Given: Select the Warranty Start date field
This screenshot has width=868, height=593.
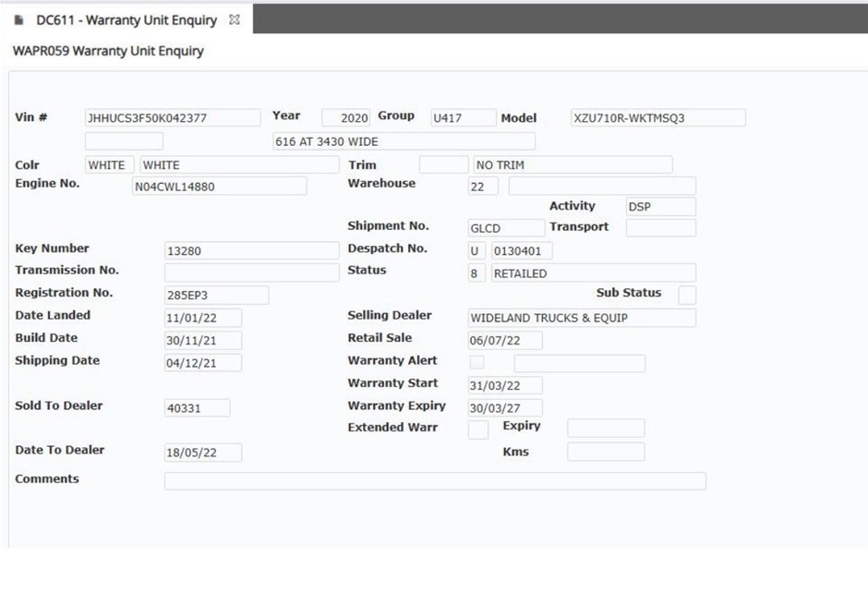Looking at the screenshot, I should pyautogui.click(x=505, y=385).
